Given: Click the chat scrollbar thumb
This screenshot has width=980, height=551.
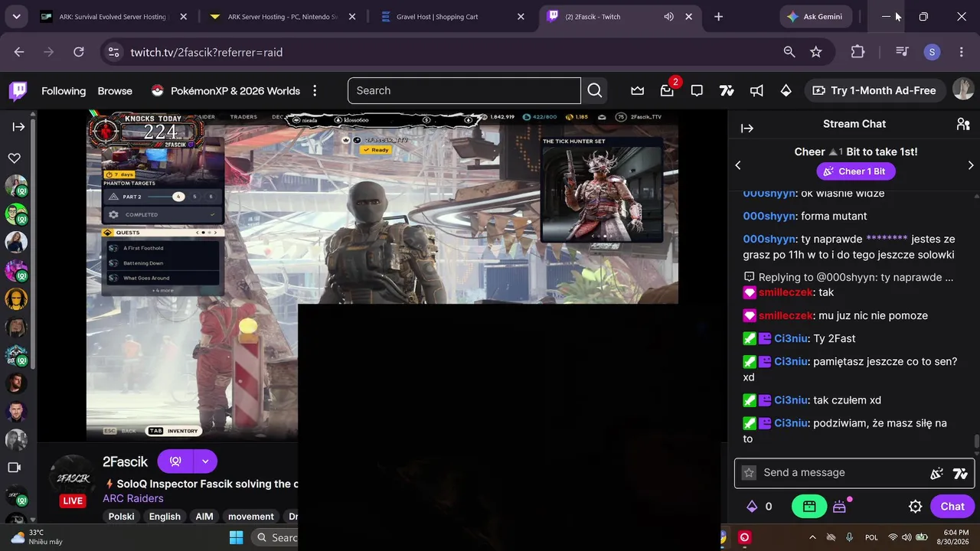Looking at the screenshot, I should coord(976,442).
